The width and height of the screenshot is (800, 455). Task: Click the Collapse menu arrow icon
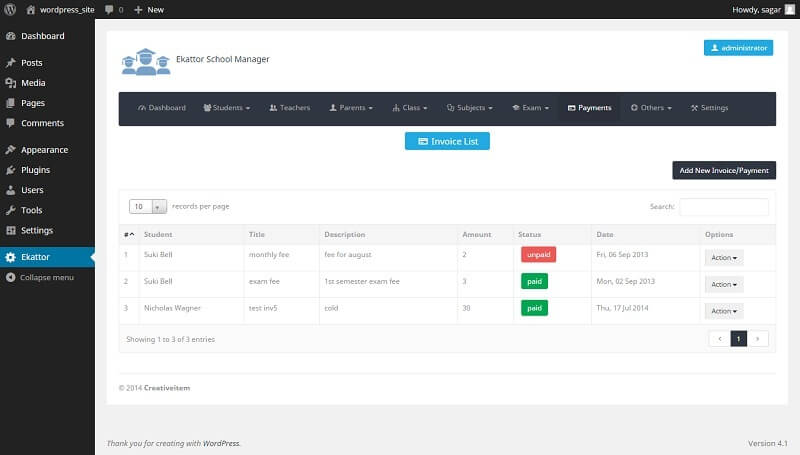[x=11, y=277]
